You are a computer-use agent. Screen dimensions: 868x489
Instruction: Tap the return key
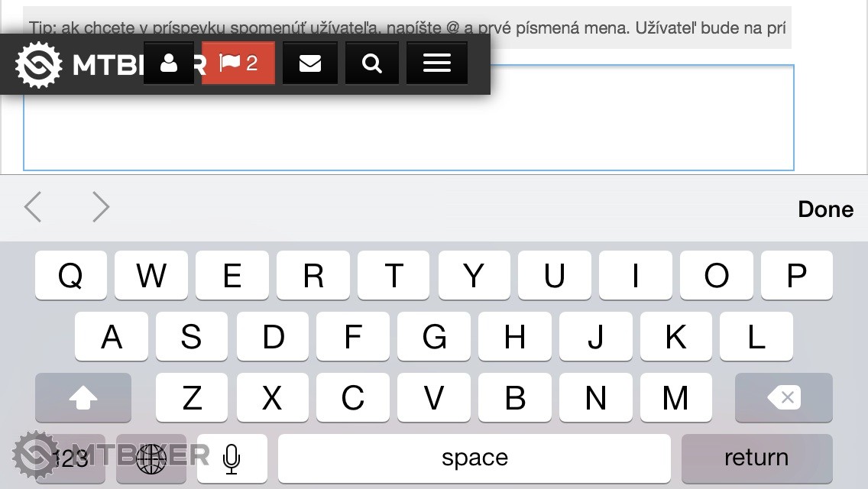tap(756, 458)
